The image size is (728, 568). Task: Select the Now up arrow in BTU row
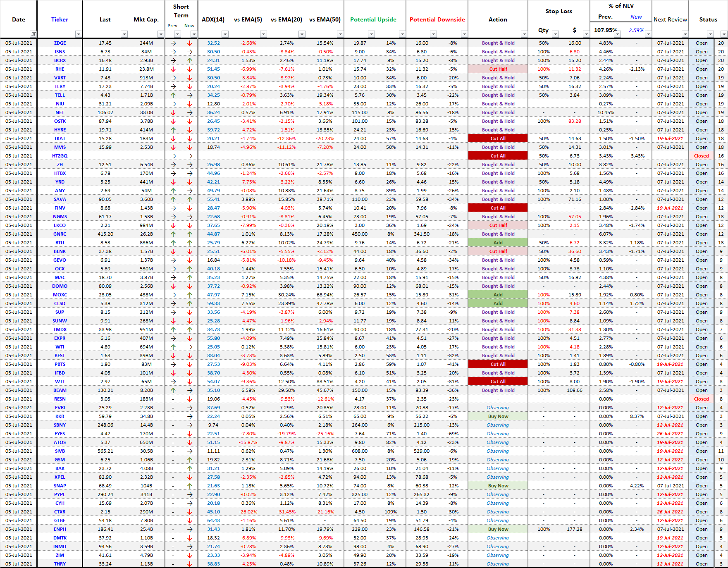point(190,243)
